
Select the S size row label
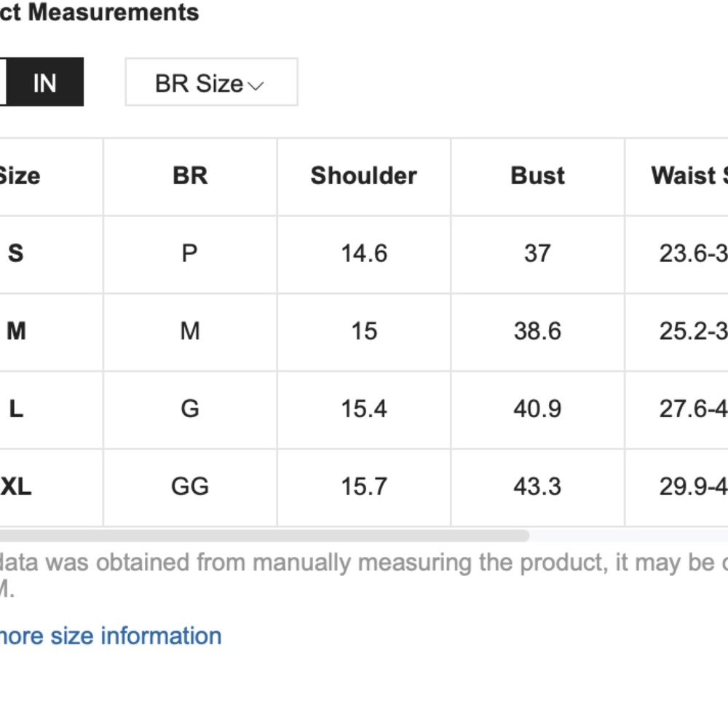[15, 253]
